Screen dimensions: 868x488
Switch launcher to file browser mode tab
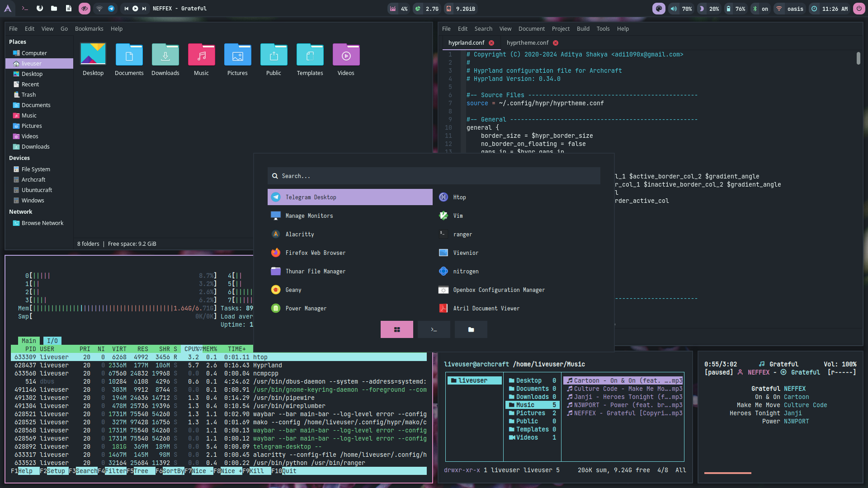(x=471, y=329)
